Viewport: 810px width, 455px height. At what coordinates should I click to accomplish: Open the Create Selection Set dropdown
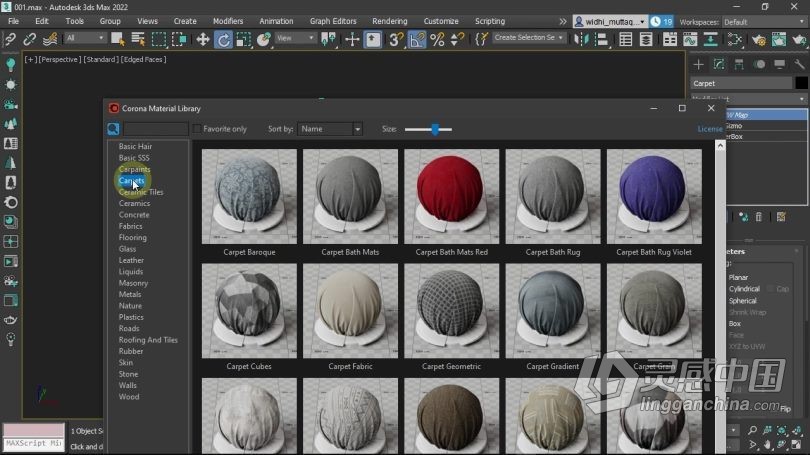528,38
